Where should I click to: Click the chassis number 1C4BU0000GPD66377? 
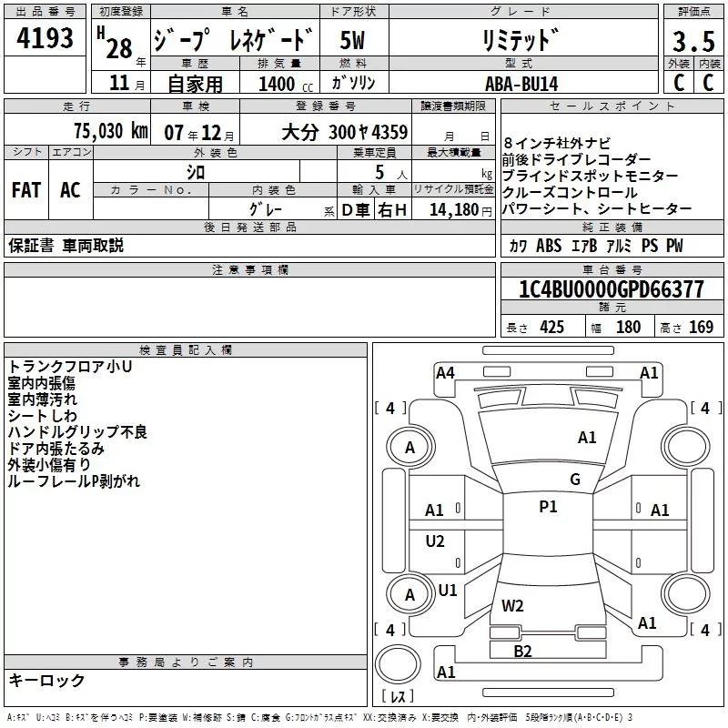(612, 289)
